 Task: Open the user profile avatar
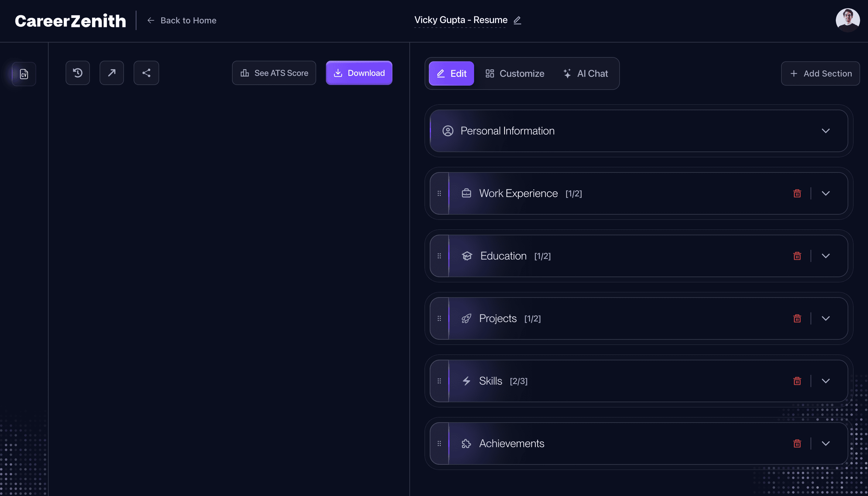tap(847, 20)
